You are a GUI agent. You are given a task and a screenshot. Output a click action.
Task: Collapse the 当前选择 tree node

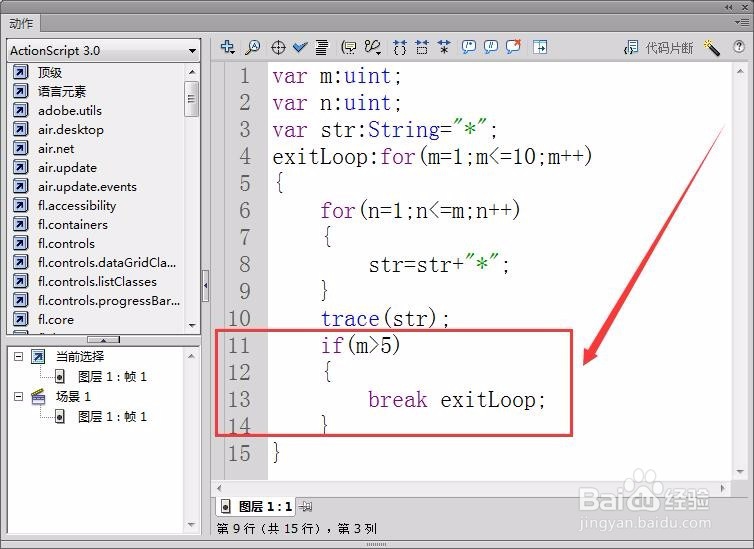coord(18,356)
